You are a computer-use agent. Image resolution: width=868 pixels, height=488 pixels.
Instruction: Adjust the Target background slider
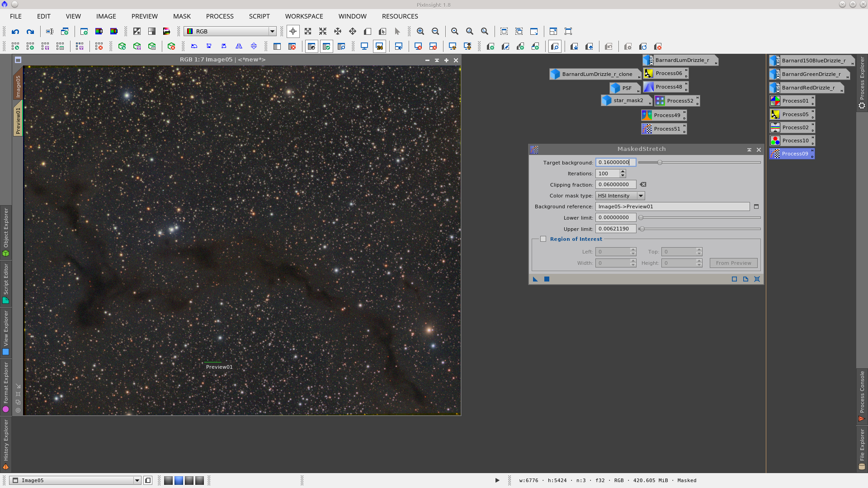point(660,162)
